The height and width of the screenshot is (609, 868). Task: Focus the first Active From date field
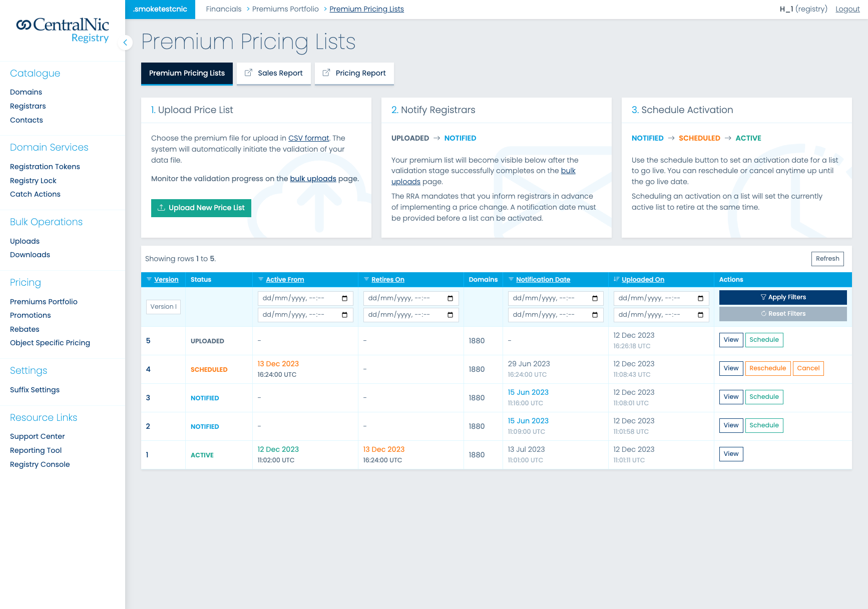305,298
